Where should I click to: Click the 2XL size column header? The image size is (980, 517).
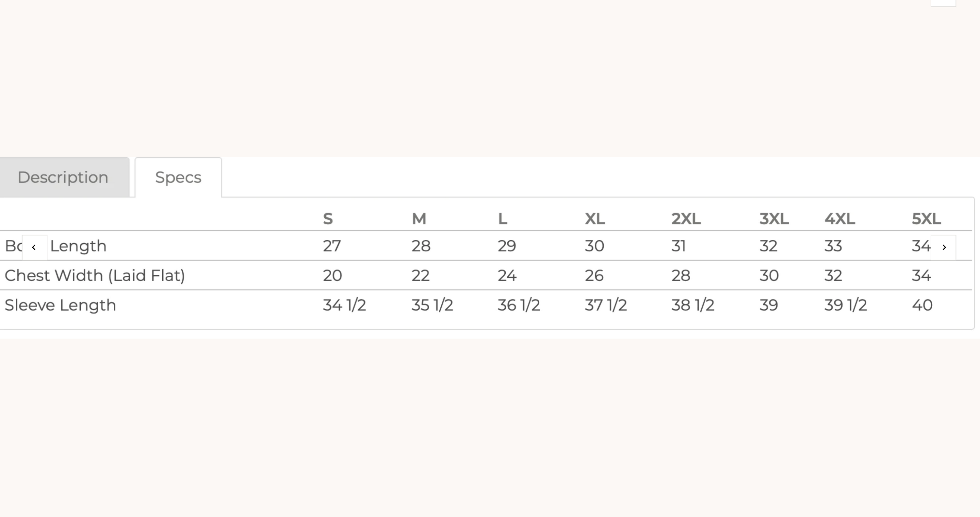click(686, 219)
